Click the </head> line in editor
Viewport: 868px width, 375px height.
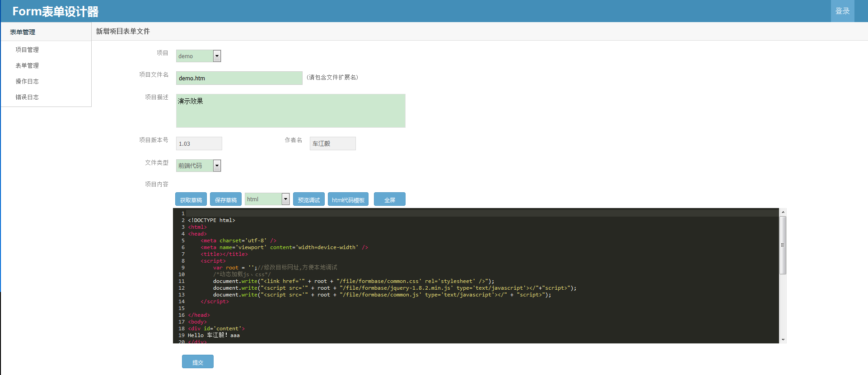tap(199, 315)
